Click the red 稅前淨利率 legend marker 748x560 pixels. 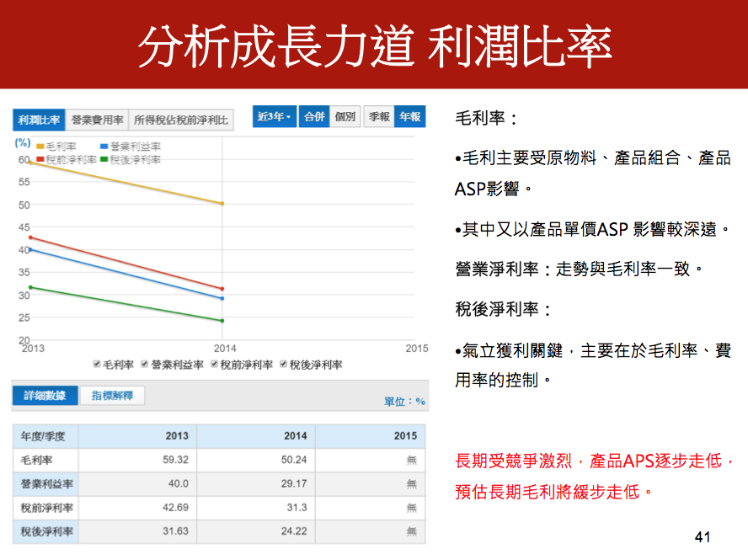(40, 159)
